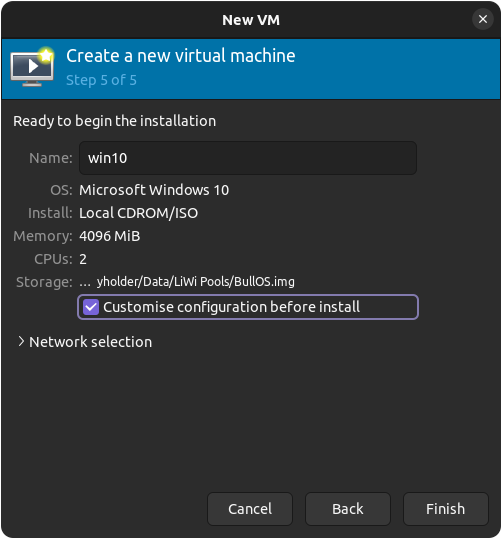
Task: Click the Name label
Action: (51, 158)
